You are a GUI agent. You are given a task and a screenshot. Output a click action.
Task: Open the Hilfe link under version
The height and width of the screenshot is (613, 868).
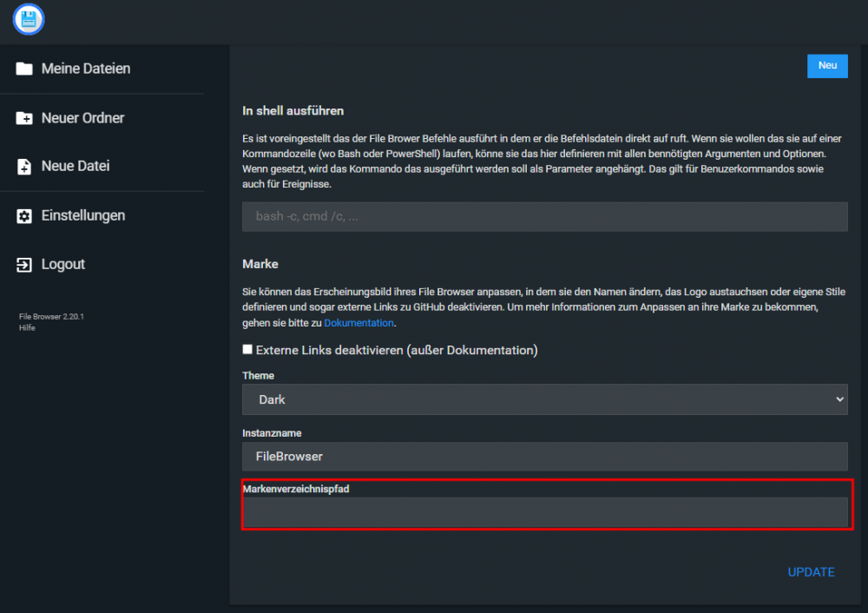[27, 328]
